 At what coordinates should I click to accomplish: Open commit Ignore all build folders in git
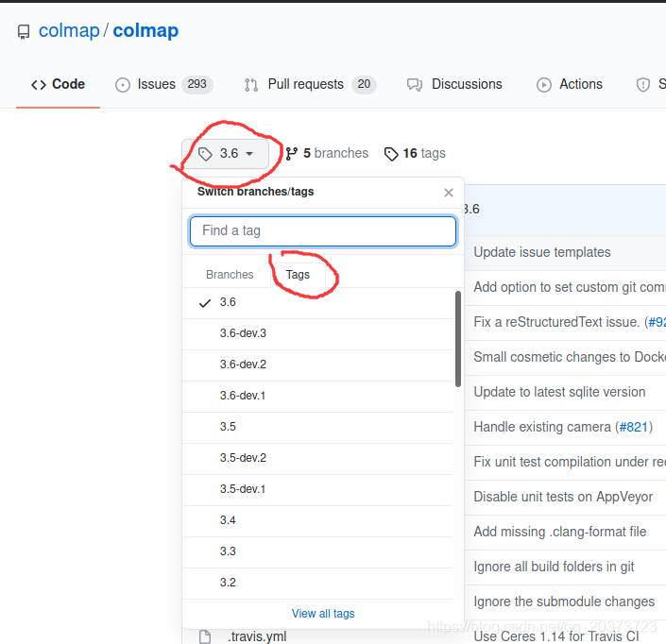tap(554, 567)
